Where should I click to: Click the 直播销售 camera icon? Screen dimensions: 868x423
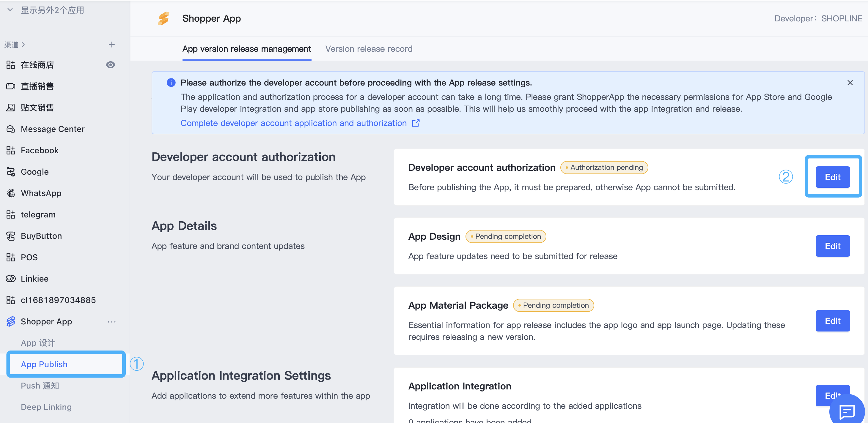(x=10, y=86)
